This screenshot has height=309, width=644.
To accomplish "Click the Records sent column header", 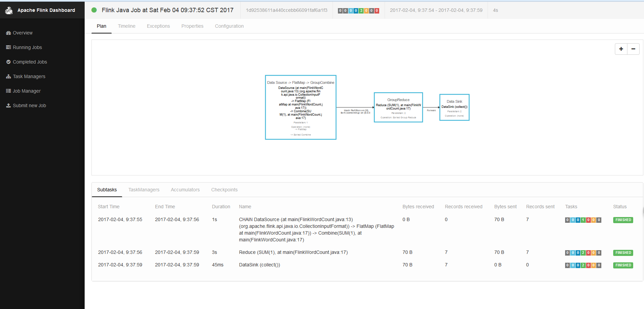I will pos(540,207).
